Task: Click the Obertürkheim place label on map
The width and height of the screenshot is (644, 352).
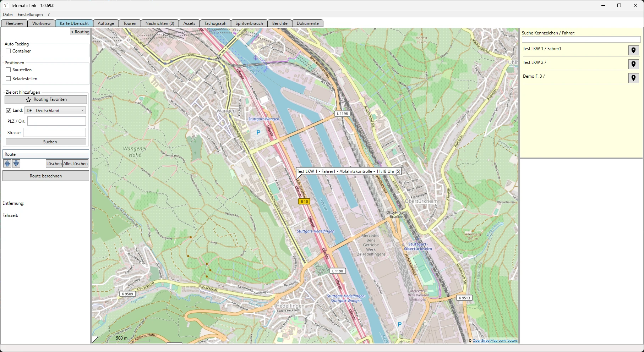Action: [x=422, y=201]
